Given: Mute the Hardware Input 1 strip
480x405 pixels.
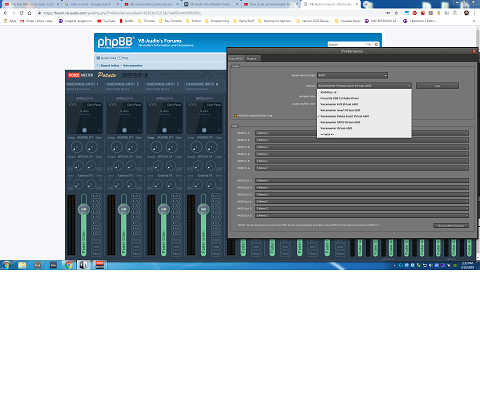Looking at the screenshot, I should [x=96, y=254].
